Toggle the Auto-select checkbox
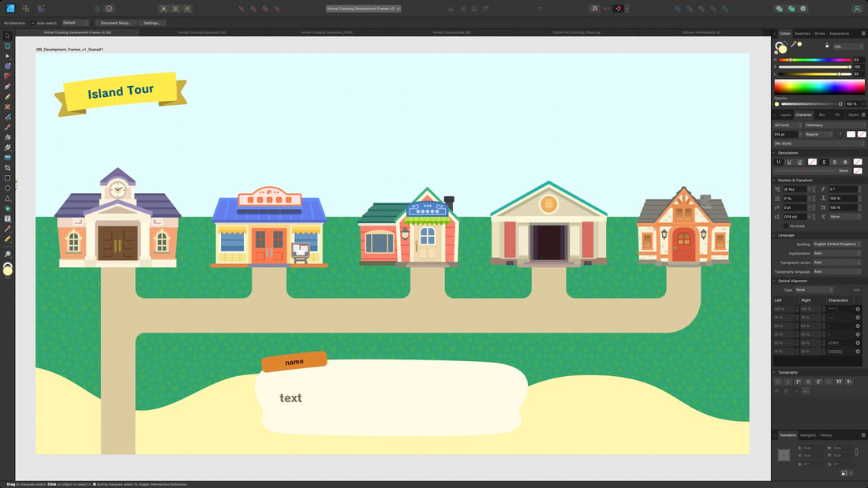This screenshot has width=868, height=488. pos(32,23)
